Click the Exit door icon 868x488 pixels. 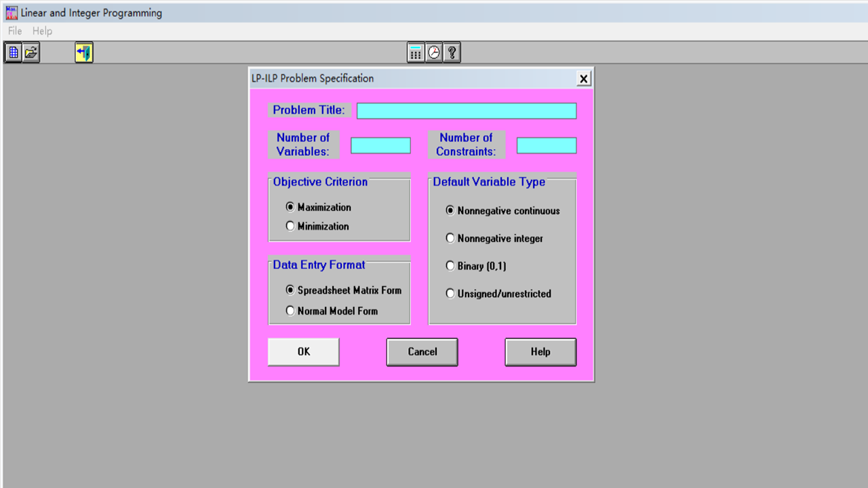pyautogui.click(x=84, y=52)
